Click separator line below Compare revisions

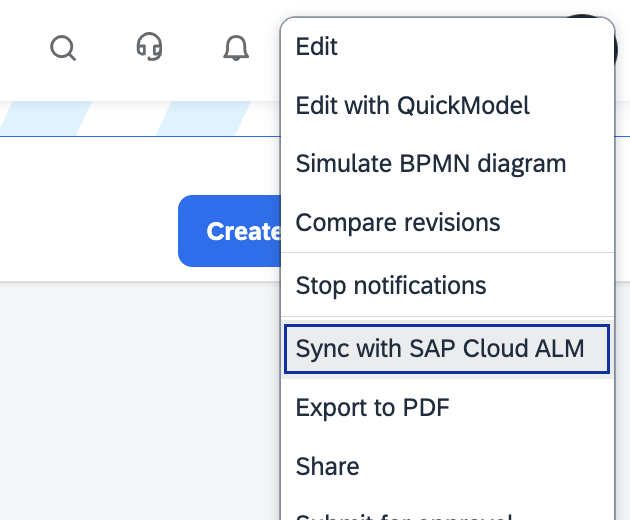point(446,253)
